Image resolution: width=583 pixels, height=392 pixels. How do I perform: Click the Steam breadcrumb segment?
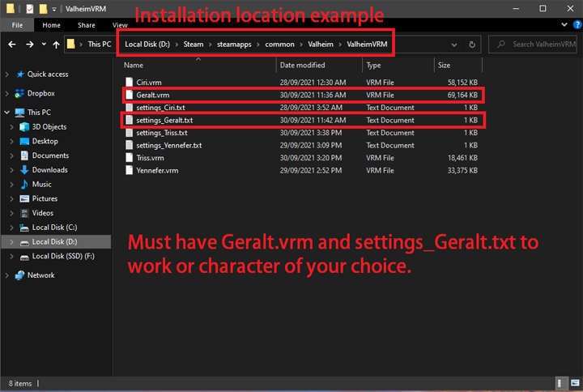194,45
